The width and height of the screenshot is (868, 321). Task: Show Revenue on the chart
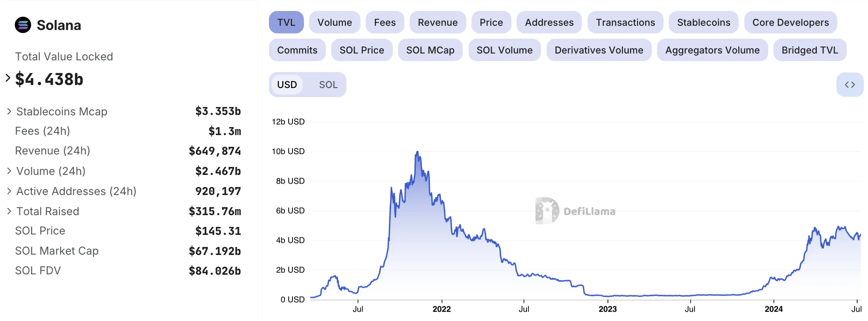438,22
